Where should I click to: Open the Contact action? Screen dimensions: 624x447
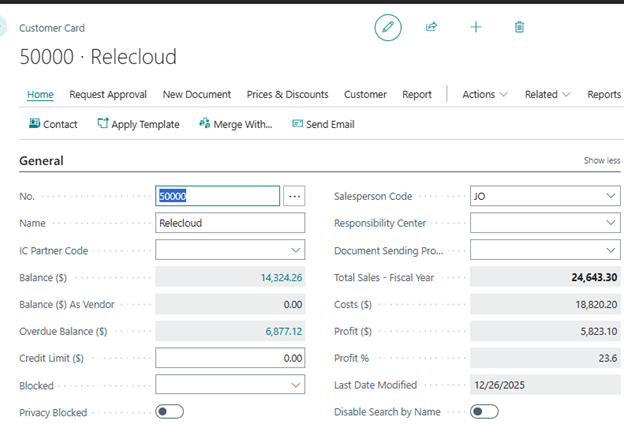pos(53,124)
